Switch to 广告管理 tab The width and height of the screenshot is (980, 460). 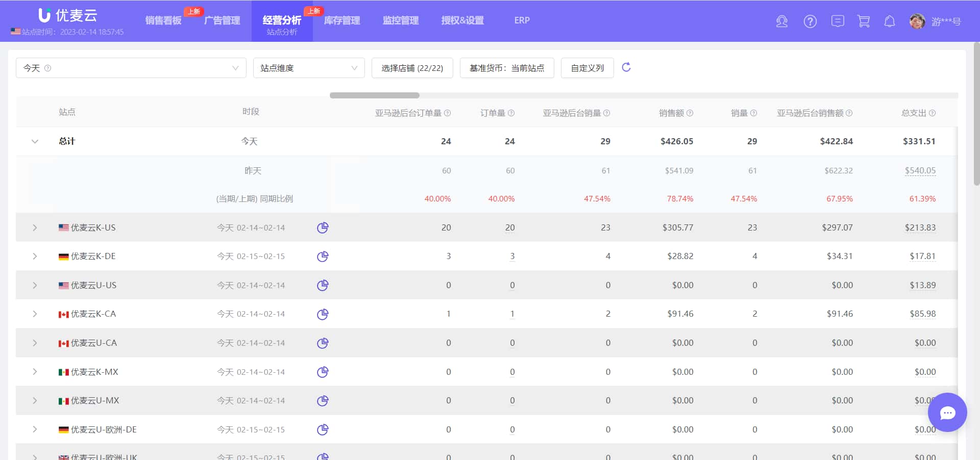pyautogui.click(x=222, y=20)
